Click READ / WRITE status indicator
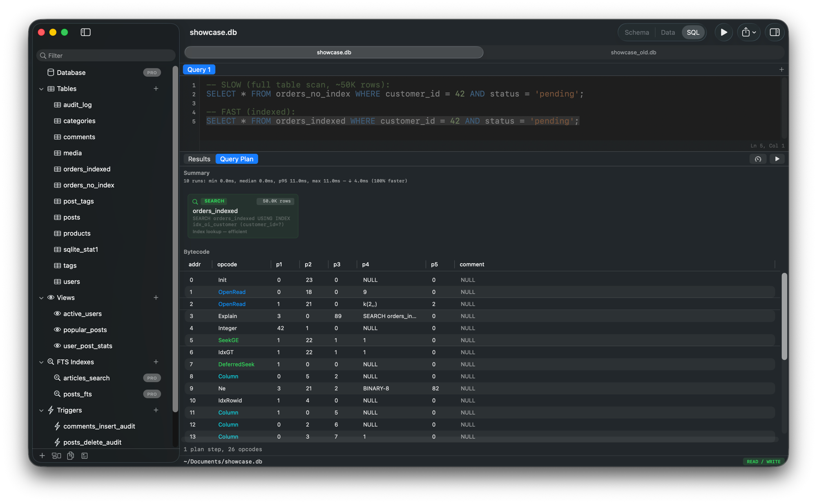 (x=762, y=462)
